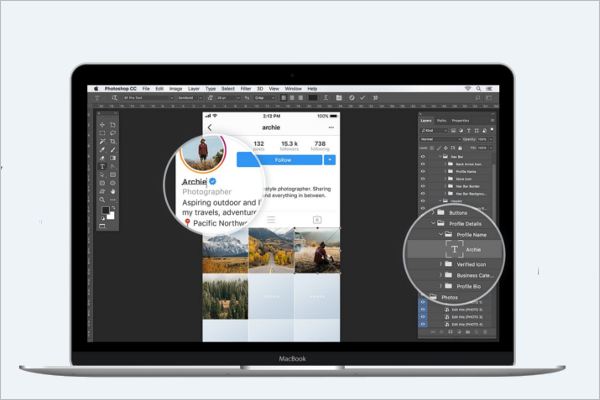
Task: Click the back arrow in Instagram mockup
Action: [x=210, y=127]
